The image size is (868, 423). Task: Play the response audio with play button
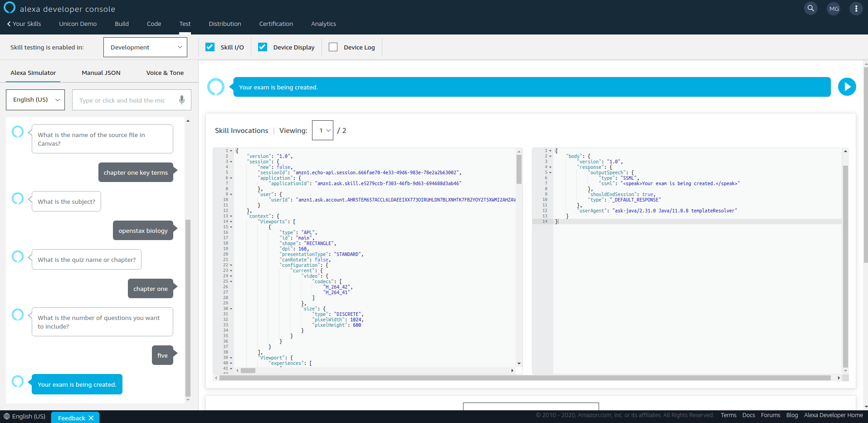(x=847, y=87)
